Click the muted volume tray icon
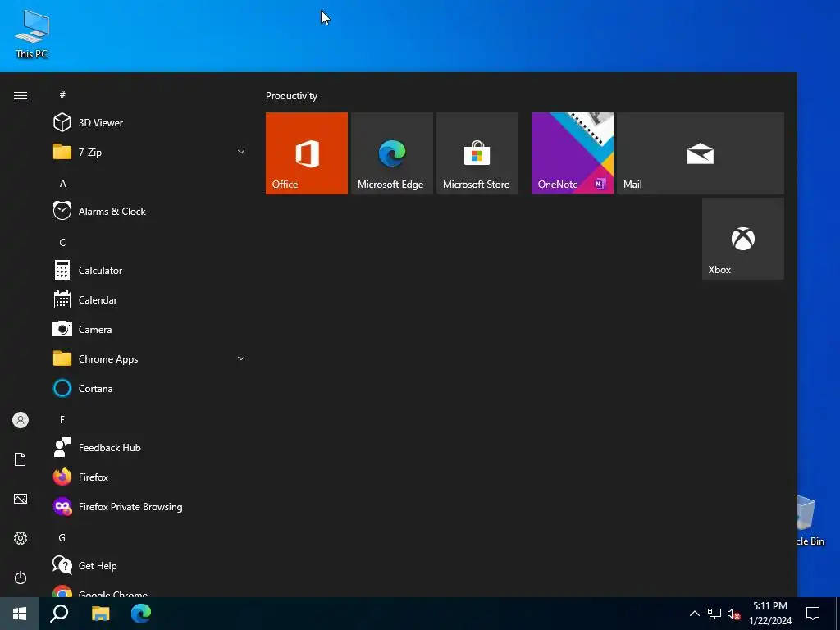Image resolution: width=840 pixels, height=630 pixels. click(x=734, y=614)
